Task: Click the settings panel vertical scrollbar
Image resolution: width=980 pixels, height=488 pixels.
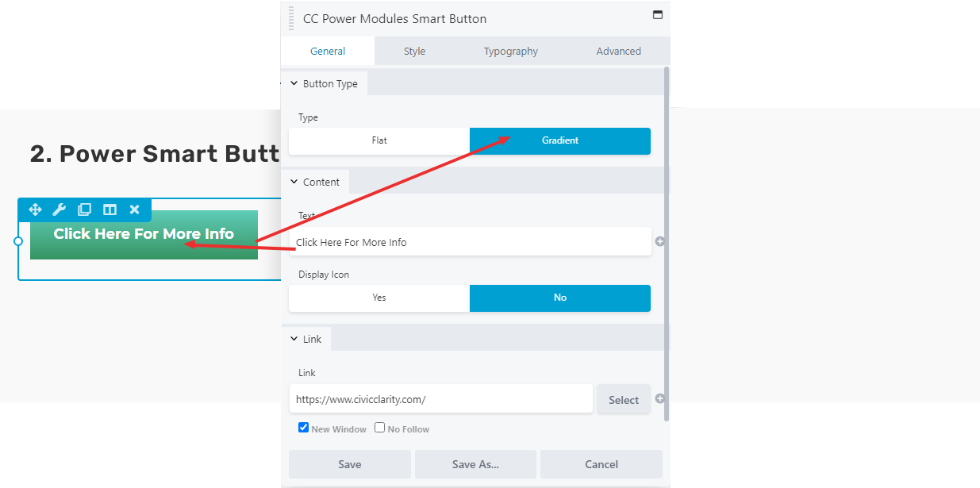Action: click(667, 244)
